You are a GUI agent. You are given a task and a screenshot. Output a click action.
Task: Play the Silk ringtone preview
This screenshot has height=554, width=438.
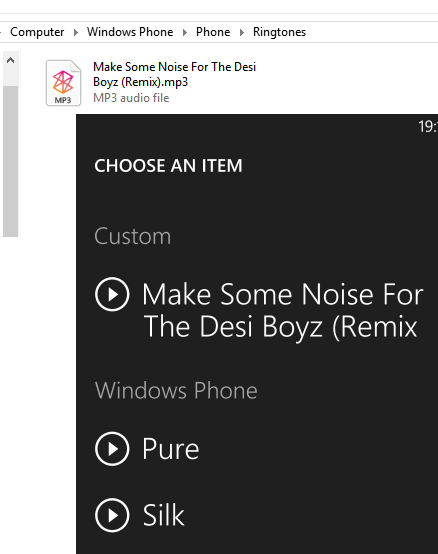(x=112, y=515)
